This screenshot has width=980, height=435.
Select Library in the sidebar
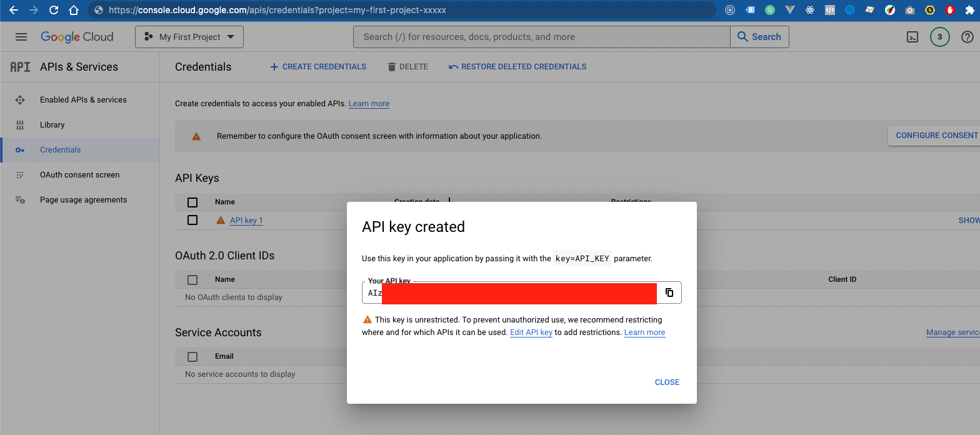coord(52,125)
